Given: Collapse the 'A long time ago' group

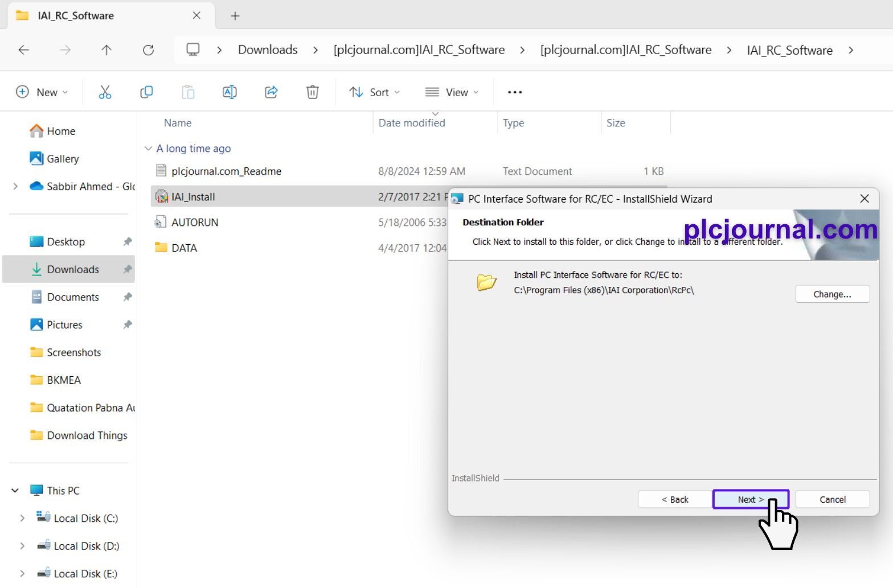Looking at the screenshot, I should click(x=148, y=149).
